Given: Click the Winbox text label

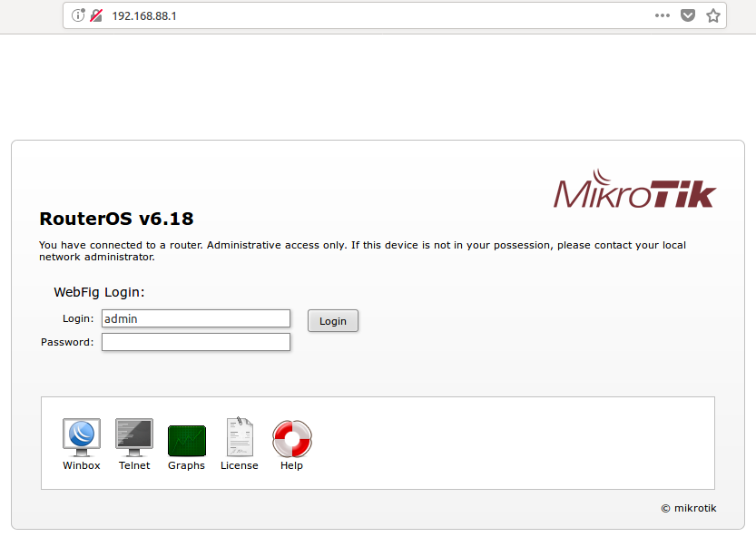Looking at the screenshot, I should tap(82, 465).
